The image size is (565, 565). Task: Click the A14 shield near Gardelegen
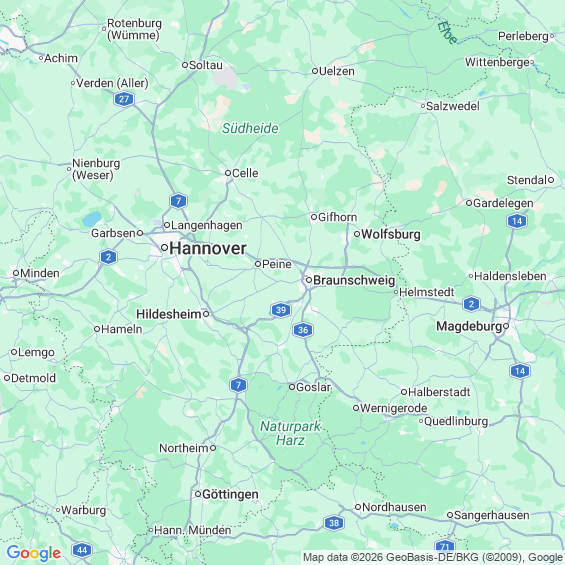[x=517, y=221]
